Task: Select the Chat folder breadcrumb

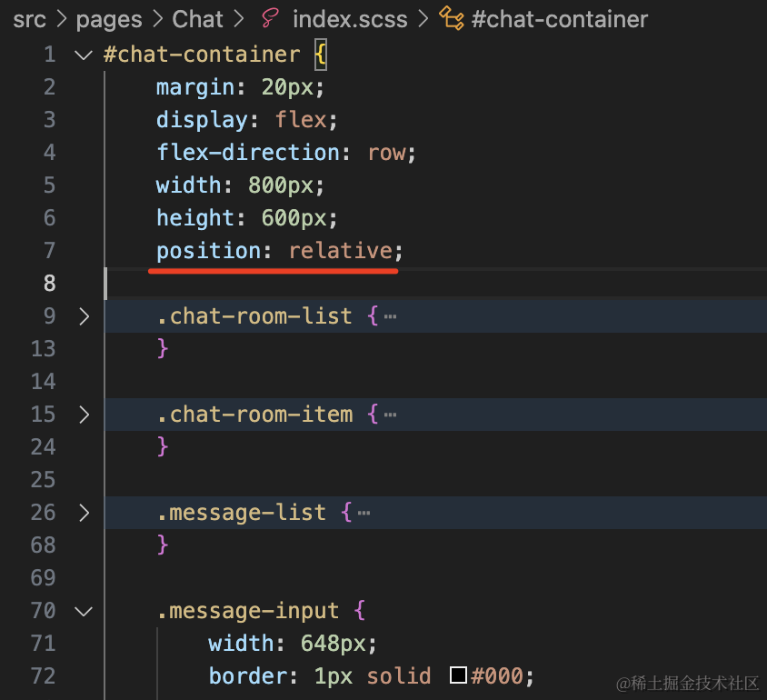Action: click(197, 18)
